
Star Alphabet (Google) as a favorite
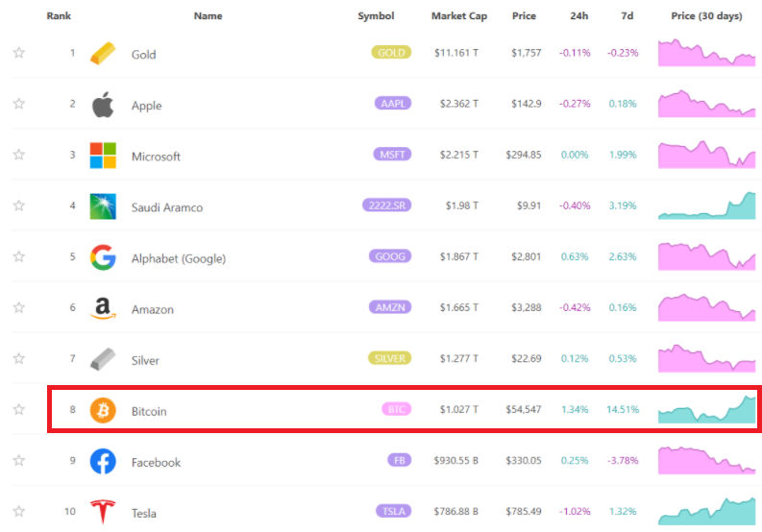pyautogui.click(x=19, y=256)
